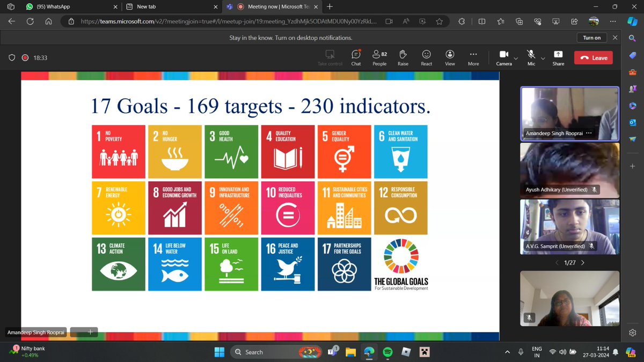Leave the meeting
This screenshot has height=362, width=644.
click(x=593, y=58)
